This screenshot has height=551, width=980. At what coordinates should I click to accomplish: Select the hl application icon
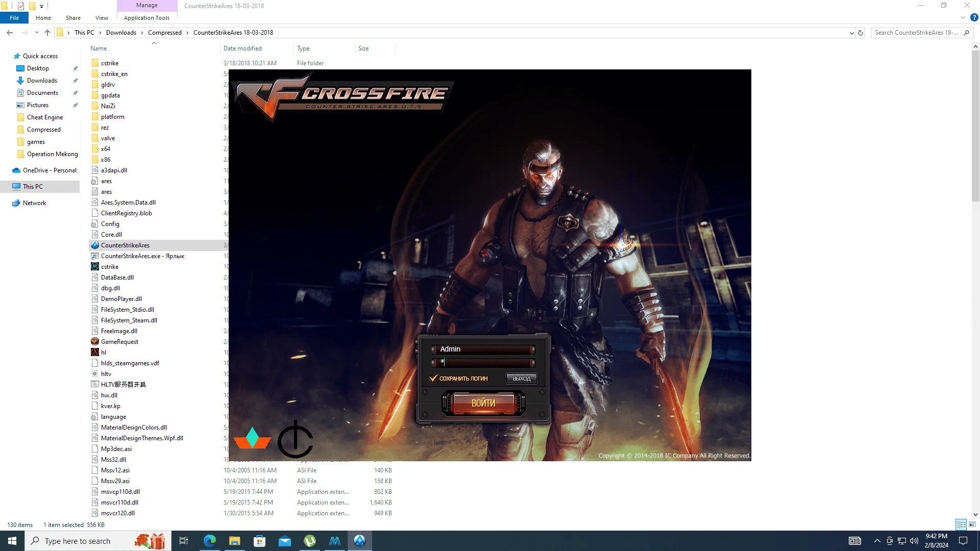[95, 353]
